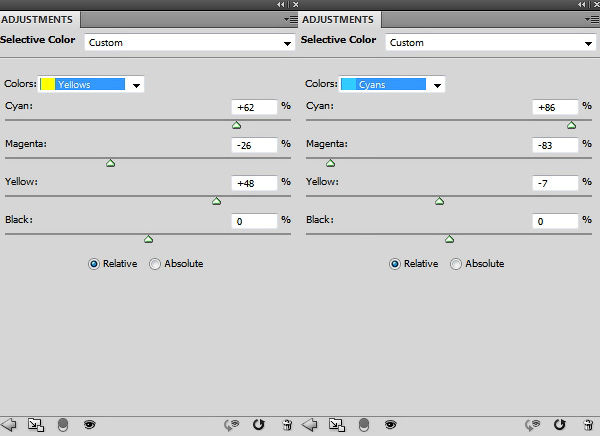Return to adjustment list in Cyans panel

[310, 425]
